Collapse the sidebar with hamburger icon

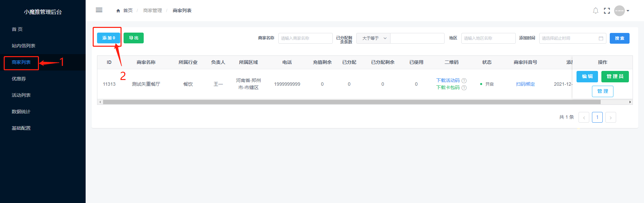(99, 10)
